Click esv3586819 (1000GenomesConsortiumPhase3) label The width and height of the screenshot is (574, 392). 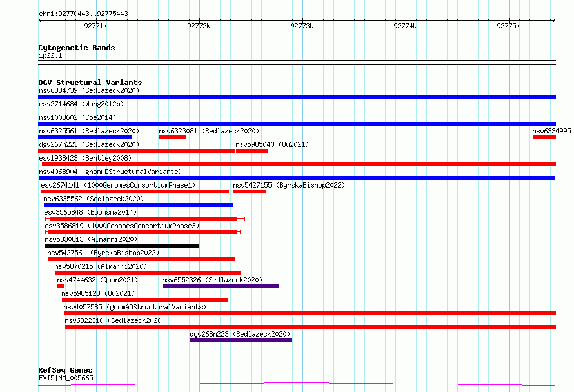[x=123, y=226]
